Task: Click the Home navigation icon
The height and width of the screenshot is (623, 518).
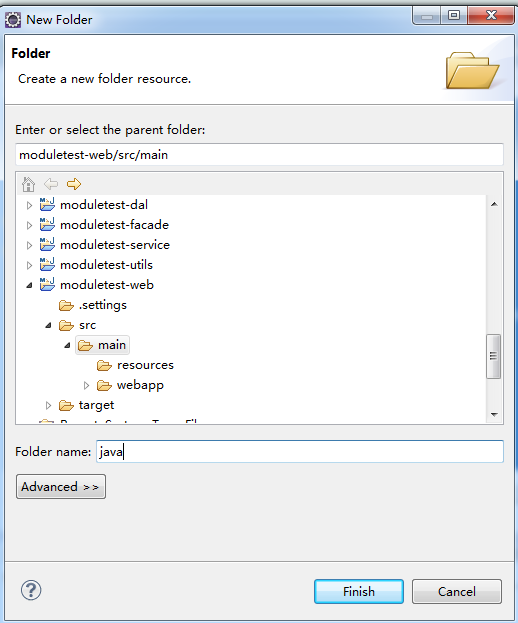Action: point(28,184)
